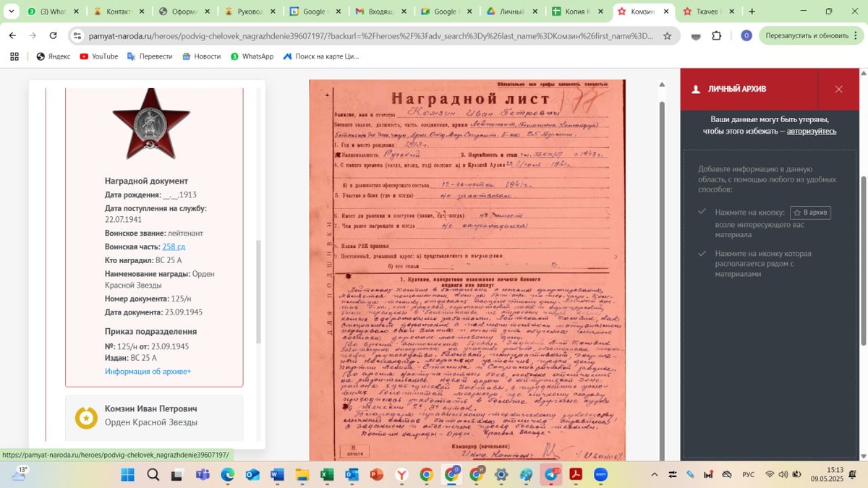Click the yellow star badge on award card

[86, 418]
